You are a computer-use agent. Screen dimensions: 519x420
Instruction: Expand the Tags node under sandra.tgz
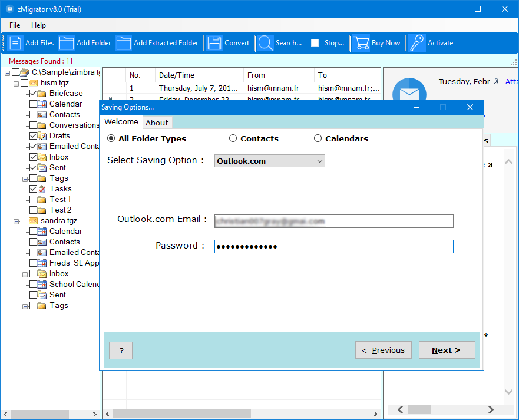pyautogui.click(x=25, y=306)
